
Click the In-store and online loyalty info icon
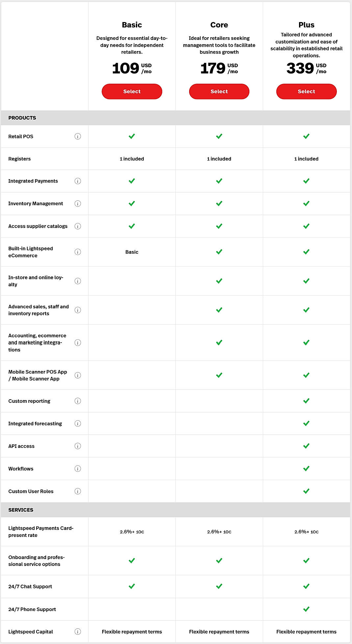point(78,281)
